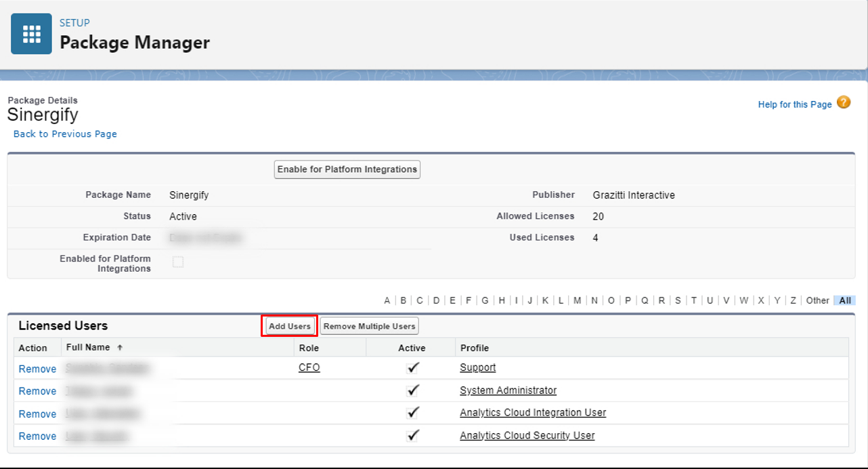Open Analytics Cloud Security User profile
The width and height of the screenshot is (868, 469).
point(527,435)
